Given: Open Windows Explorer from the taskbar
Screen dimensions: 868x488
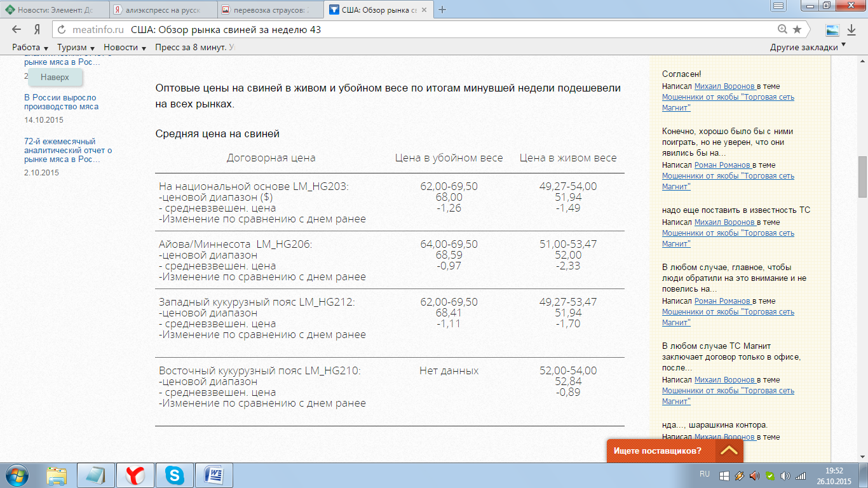Looking at the screenshot, I should coord(57,475).
